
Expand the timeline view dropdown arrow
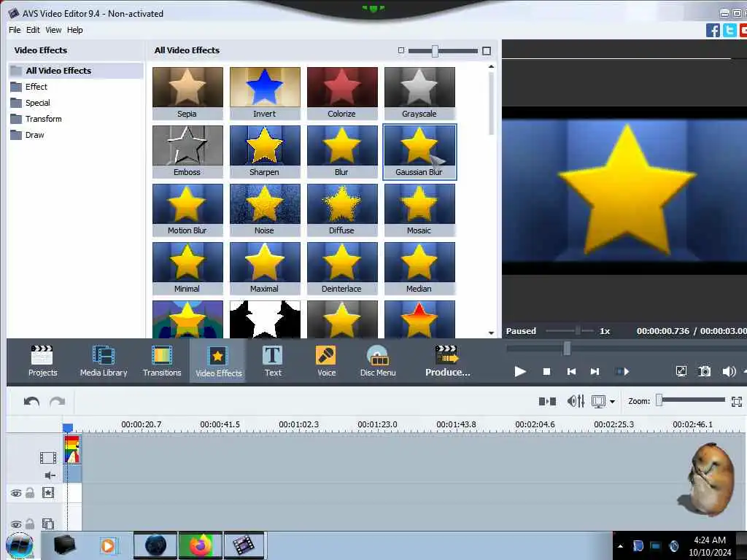612,402
